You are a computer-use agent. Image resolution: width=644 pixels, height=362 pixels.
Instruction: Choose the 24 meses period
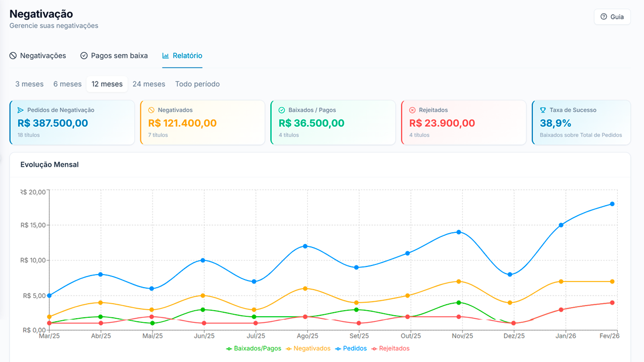149,84
